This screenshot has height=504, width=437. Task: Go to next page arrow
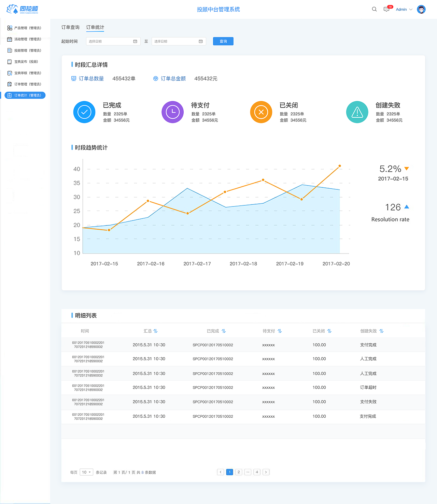pos(266,472)
